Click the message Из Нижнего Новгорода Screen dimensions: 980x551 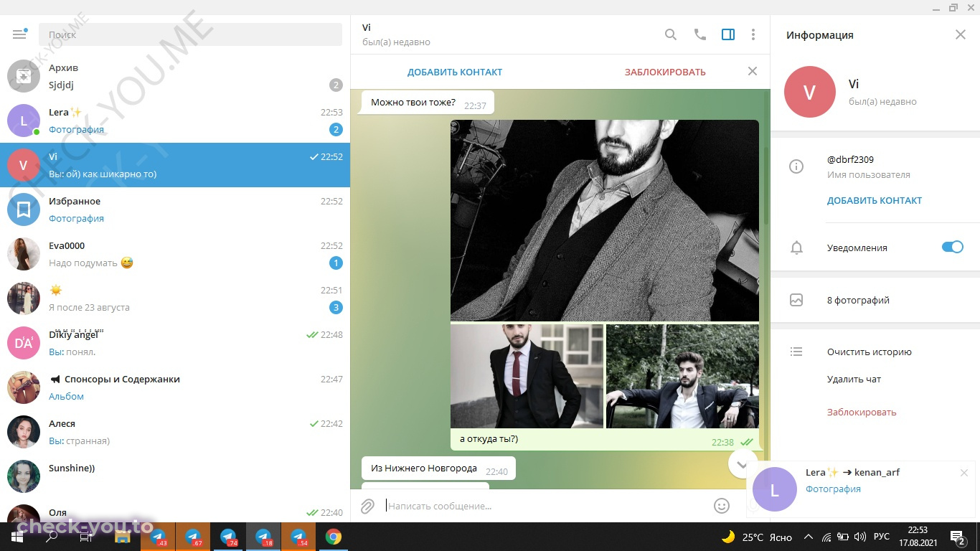(438, 468)
